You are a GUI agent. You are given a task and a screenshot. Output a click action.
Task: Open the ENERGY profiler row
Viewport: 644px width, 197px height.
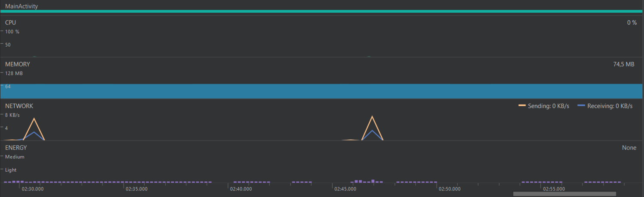(x=16, y=148)
